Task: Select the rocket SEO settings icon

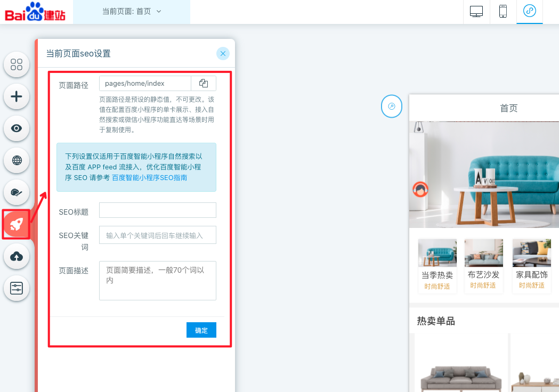Action: pos(17,224)
